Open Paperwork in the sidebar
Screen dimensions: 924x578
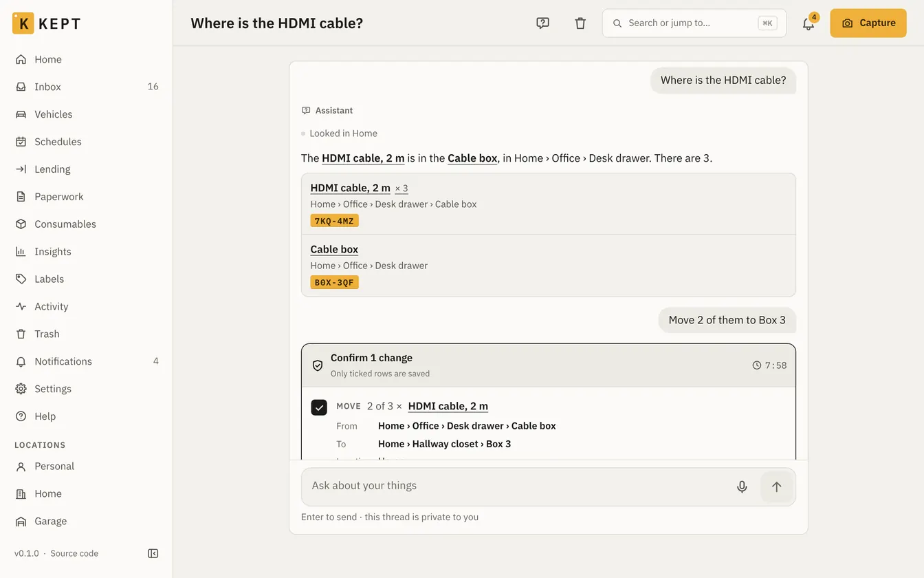pos(87,197)
